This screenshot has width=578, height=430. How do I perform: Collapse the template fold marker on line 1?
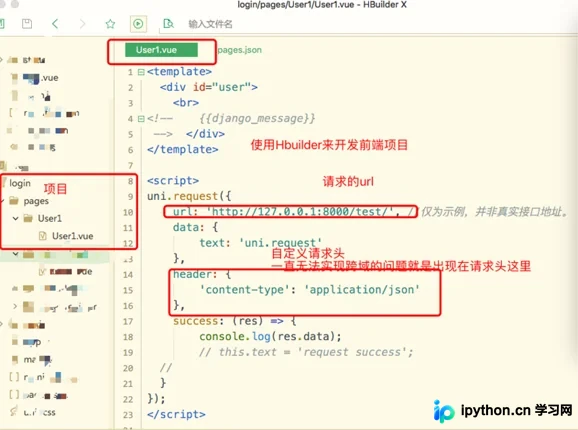click(141, 72)
